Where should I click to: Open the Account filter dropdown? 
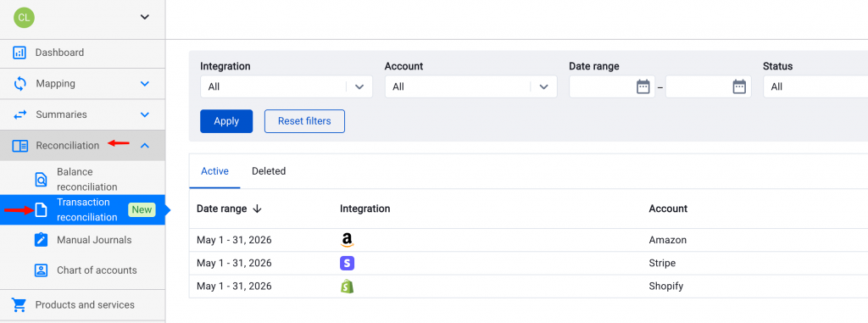[470, 87]
